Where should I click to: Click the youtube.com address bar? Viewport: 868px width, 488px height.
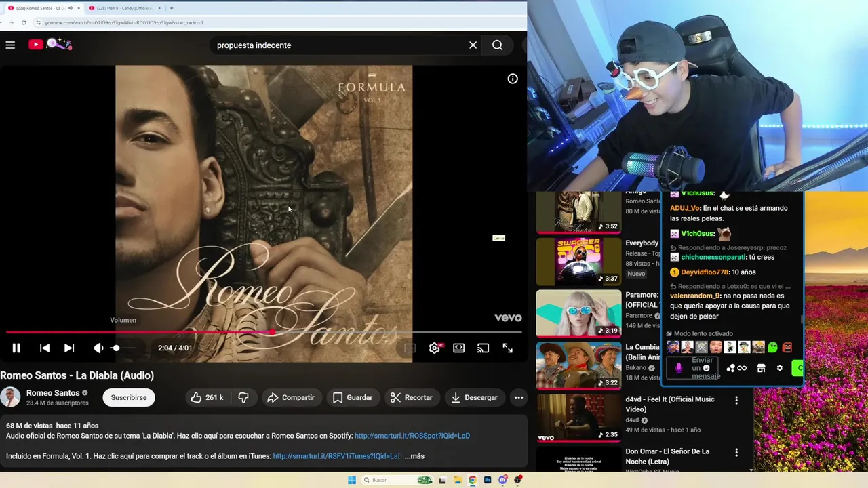(278, 22)
